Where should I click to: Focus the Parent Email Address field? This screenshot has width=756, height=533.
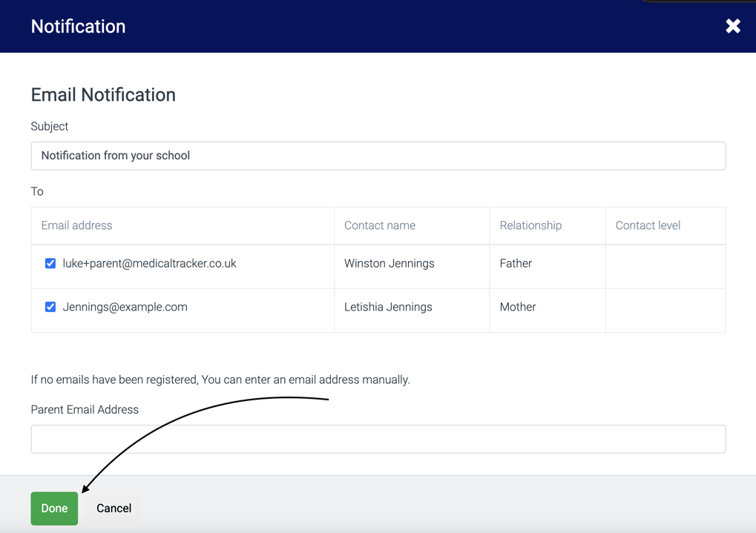pyautogui.click(x=378, y=439)
